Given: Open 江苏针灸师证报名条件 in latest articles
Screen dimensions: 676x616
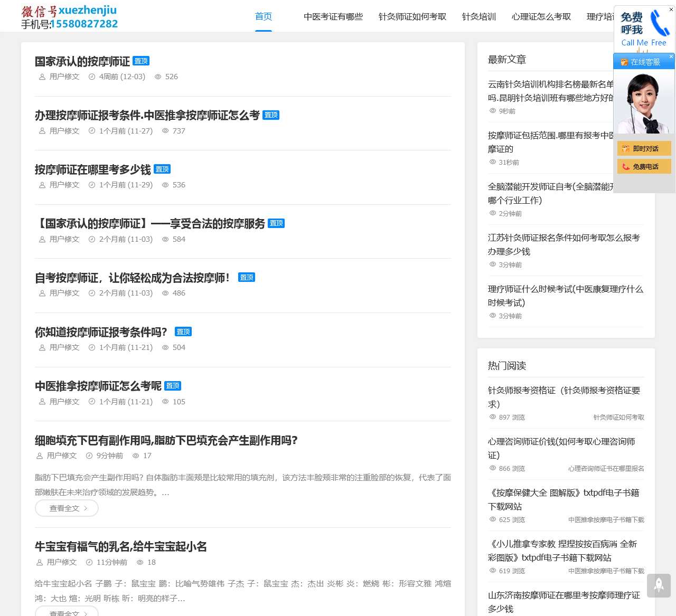Looking at the screenshot, I should [x=564, y=244].
